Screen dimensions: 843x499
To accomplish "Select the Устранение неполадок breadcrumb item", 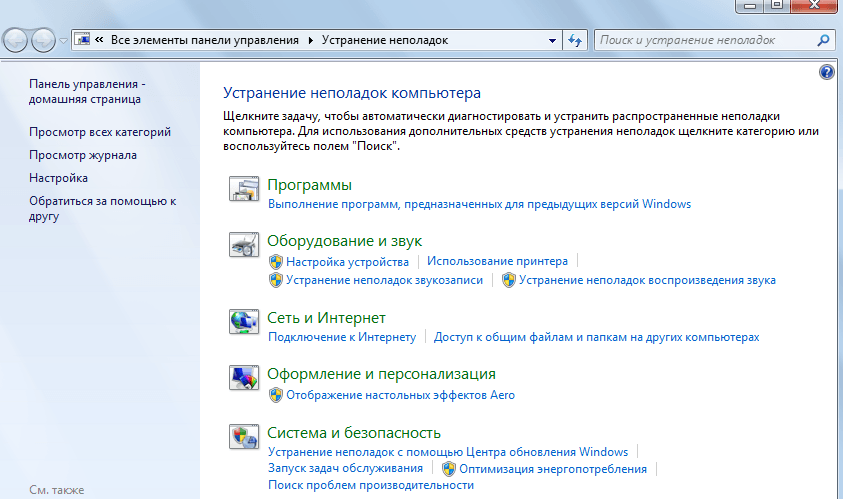I will (x=384, y=40).
